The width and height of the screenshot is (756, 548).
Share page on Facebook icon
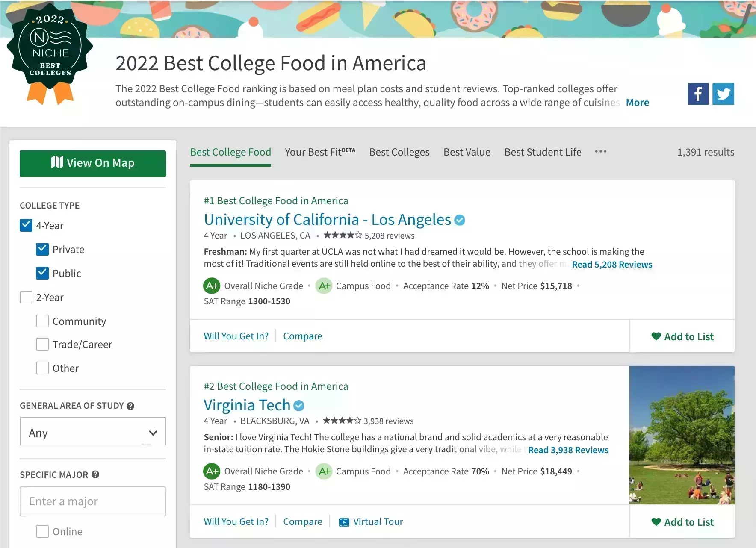coord(698,94)
